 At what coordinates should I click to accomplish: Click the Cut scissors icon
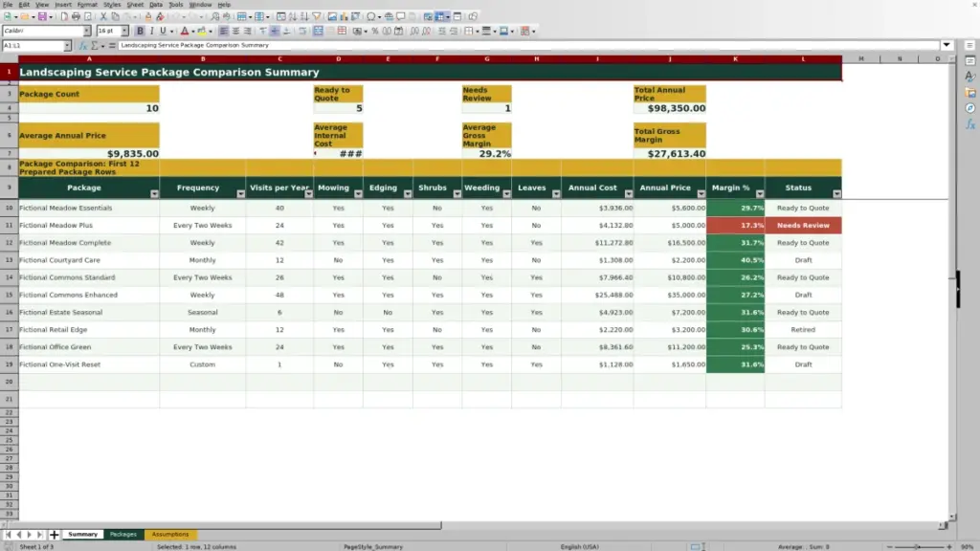point(103,17)
